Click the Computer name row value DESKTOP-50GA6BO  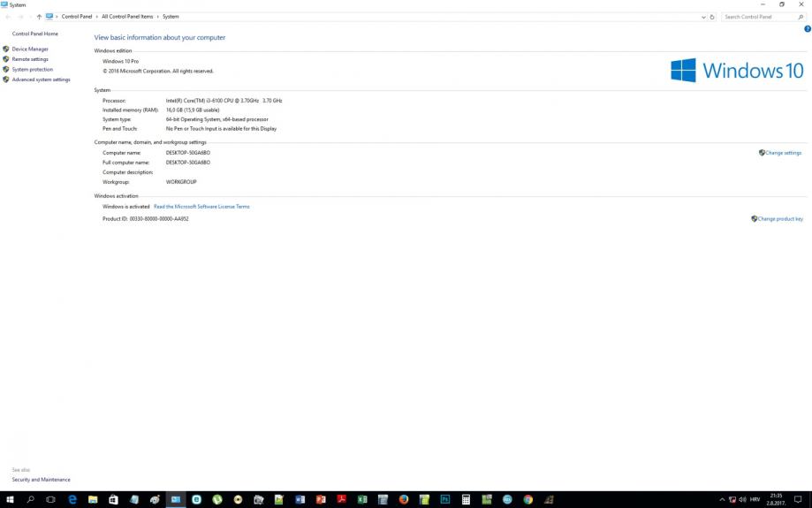[x=188, y=153]
